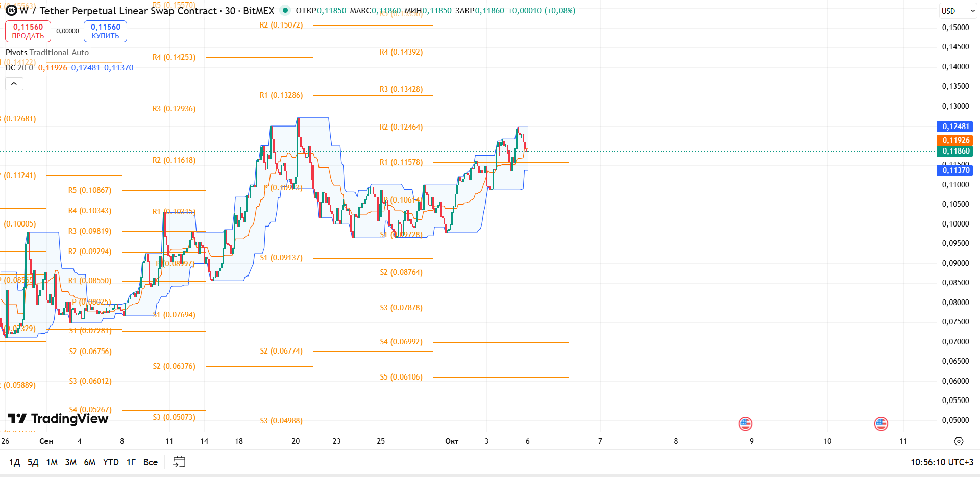The width and height of the screenshot is (980, 477).
Task: Select Pivots Traditional Auto indicator legend
Action: tap(47, 53)
